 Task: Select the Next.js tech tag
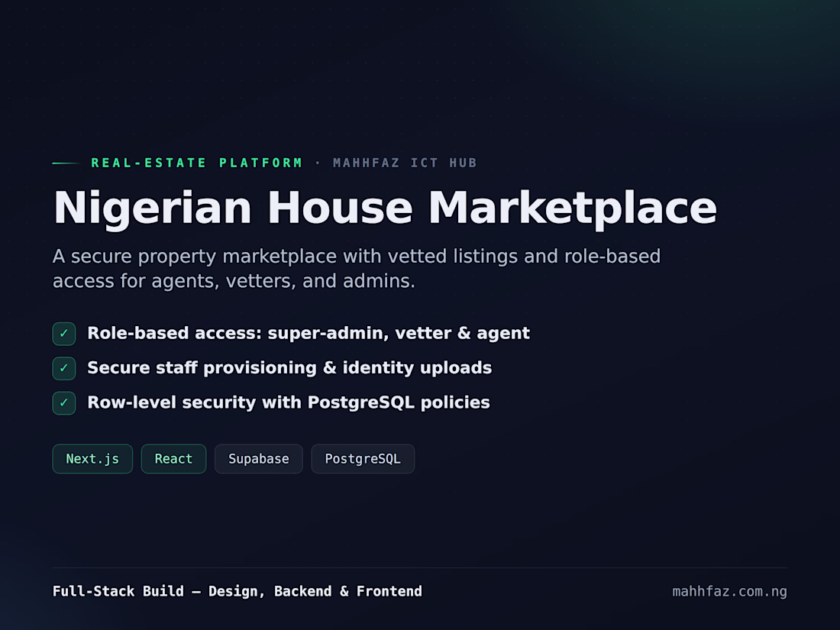[x=92, y=459]
